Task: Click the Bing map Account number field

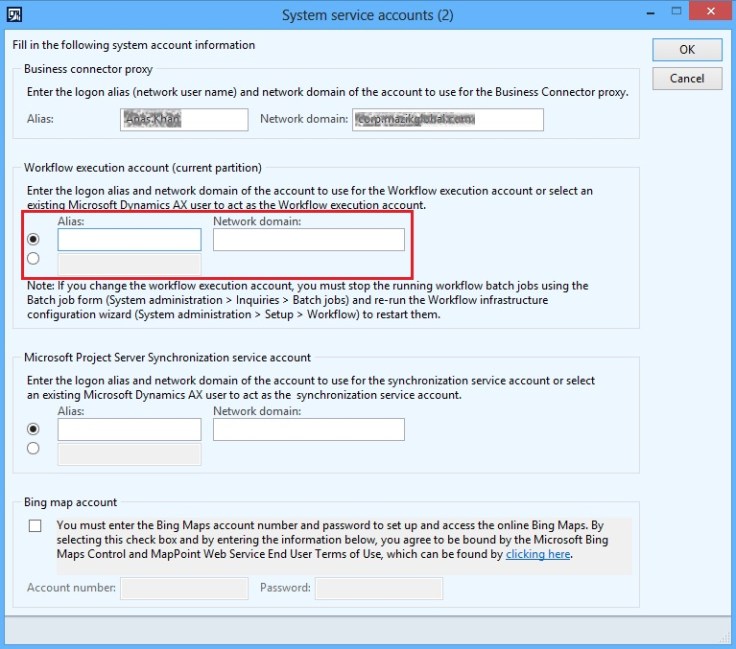Action: [184, 588]
